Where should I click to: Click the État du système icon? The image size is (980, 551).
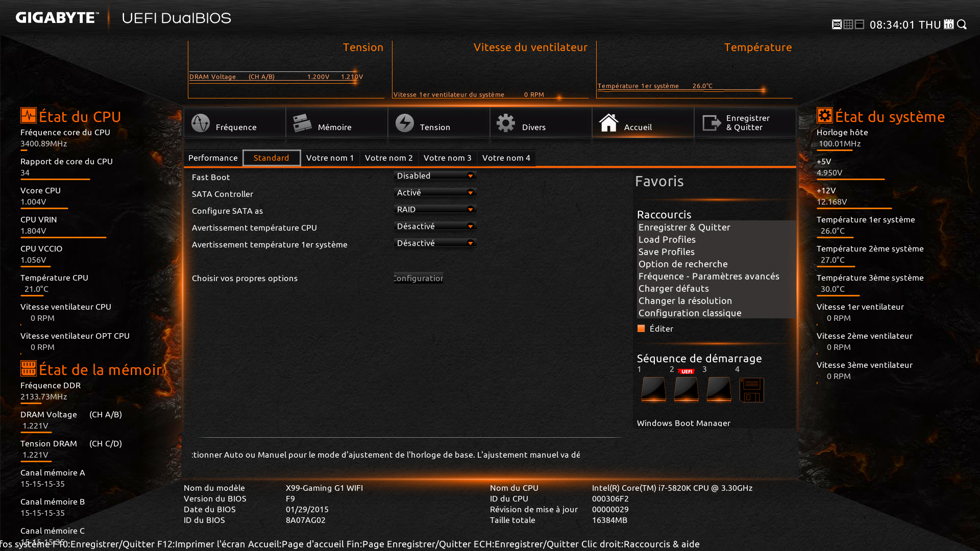point(825,115)
